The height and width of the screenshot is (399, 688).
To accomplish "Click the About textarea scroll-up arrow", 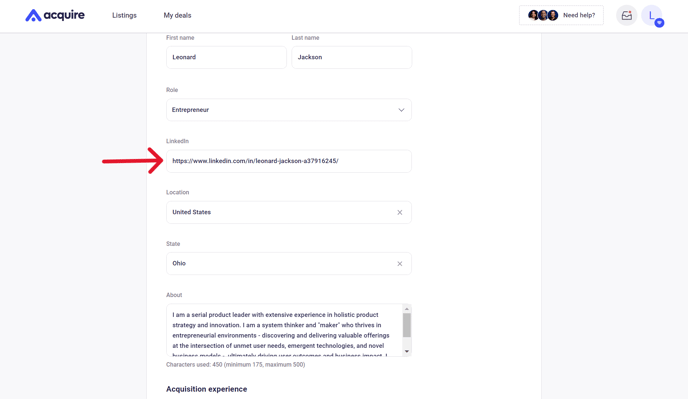I will click(x=407, y=309).
